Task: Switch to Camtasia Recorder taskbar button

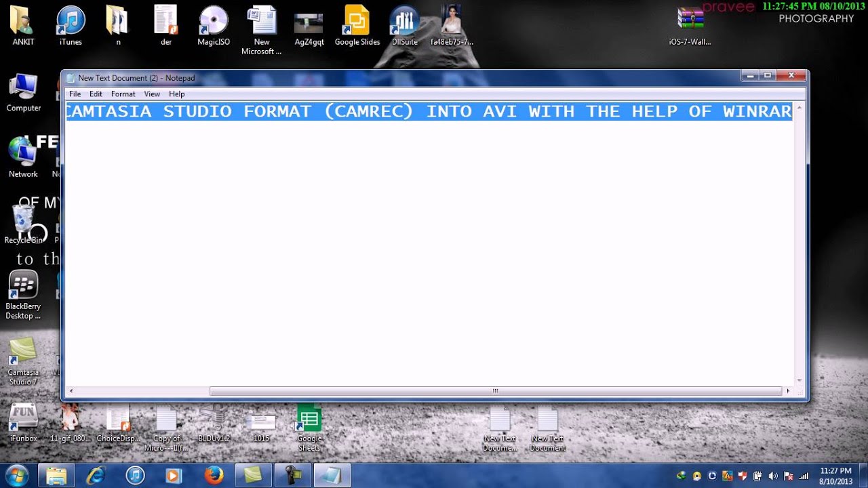Action: [x=292, y=475]
